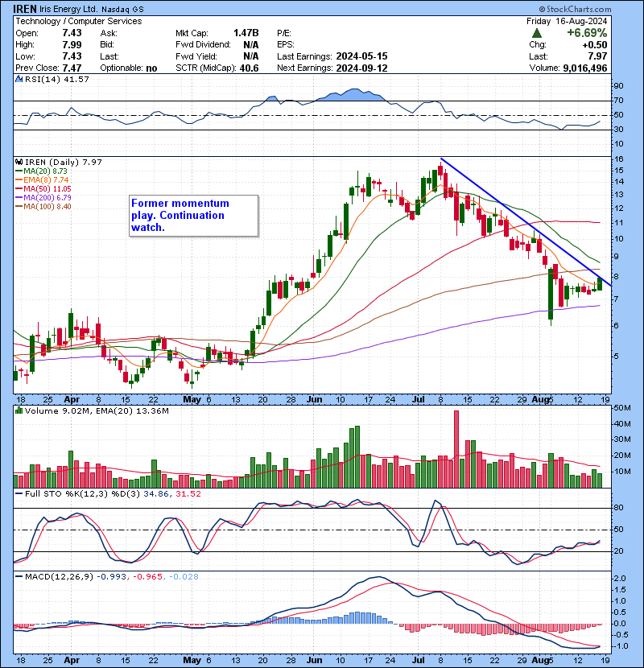Click the MACD(12,26,9) panel label
This screenshot has width=644, height=668.
point(59,576)
